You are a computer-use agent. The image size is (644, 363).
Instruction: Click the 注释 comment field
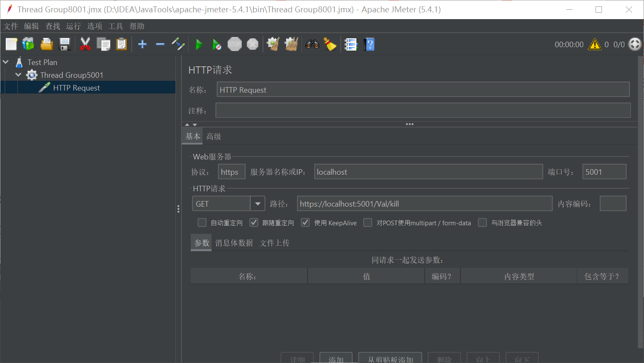(423, 110)
